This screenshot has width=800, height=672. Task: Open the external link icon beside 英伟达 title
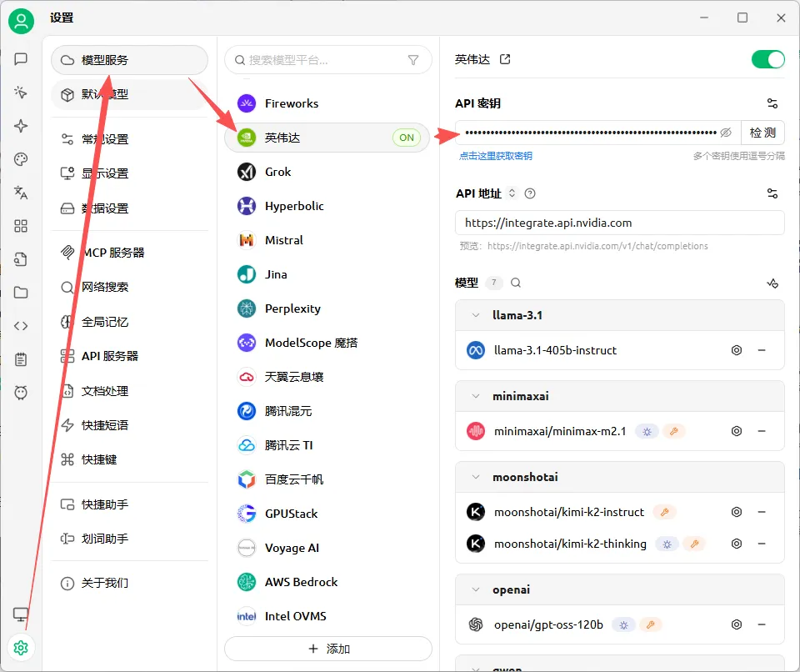[505, 59]
